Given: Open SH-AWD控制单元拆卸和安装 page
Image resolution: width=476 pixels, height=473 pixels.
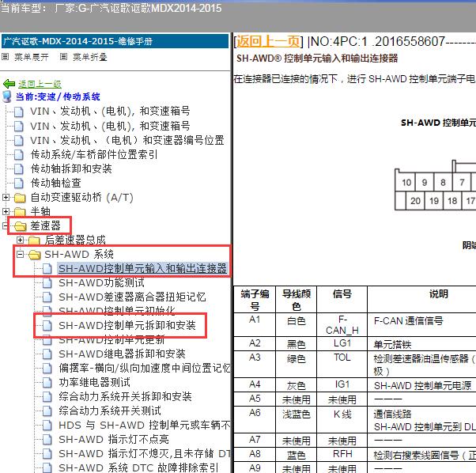Looking at the screenshot, I should pyautogui.click(x=127, y=325).
